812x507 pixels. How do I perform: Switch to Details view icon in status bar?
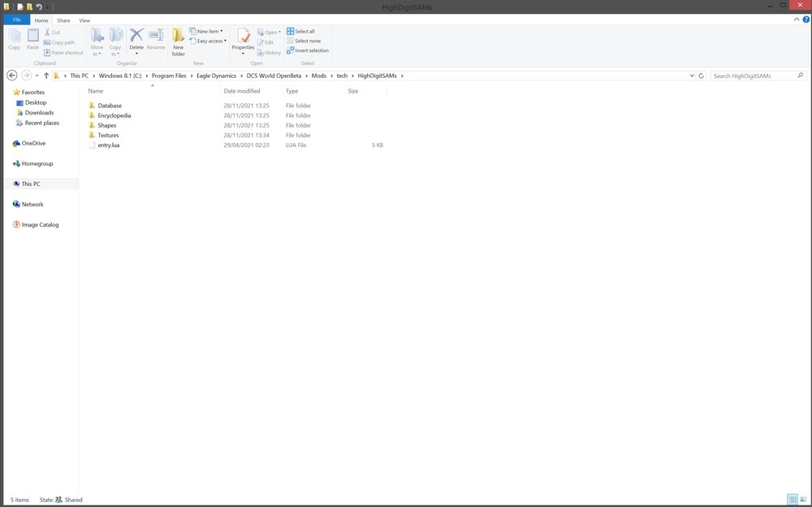coord(793,500)
